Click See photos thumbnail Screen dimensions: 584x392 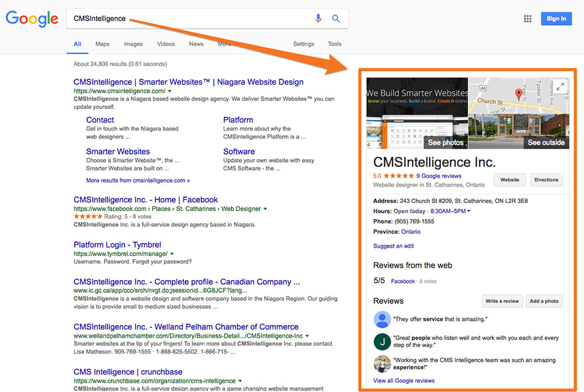417,113
